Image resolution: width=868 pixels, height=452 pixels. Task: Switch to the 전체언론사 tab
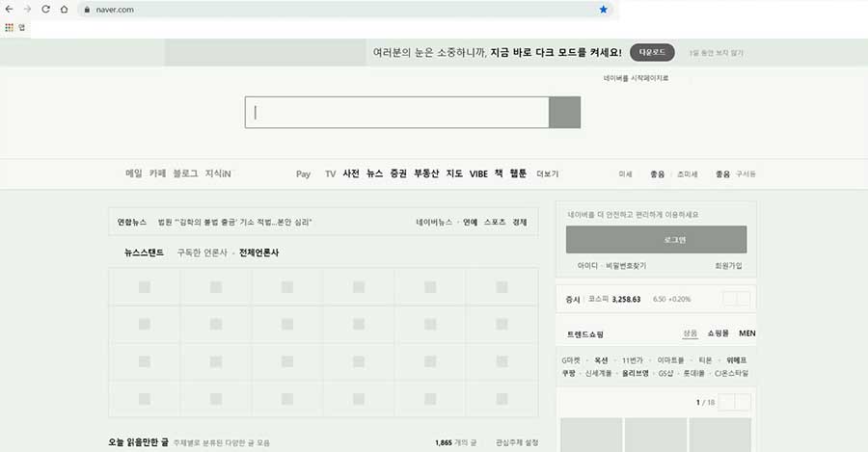point(259,253)
